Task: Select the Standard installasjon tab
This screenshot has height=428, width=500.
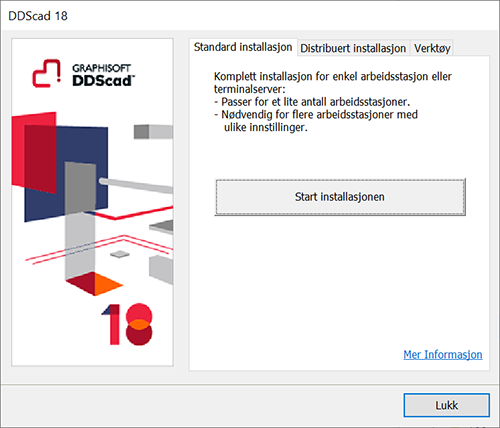Action: point(243,47)
